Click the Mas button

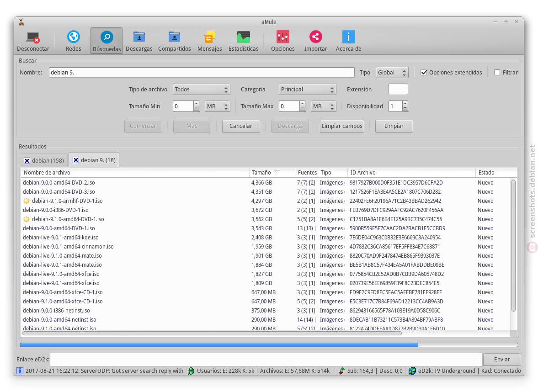coord(192,126)
